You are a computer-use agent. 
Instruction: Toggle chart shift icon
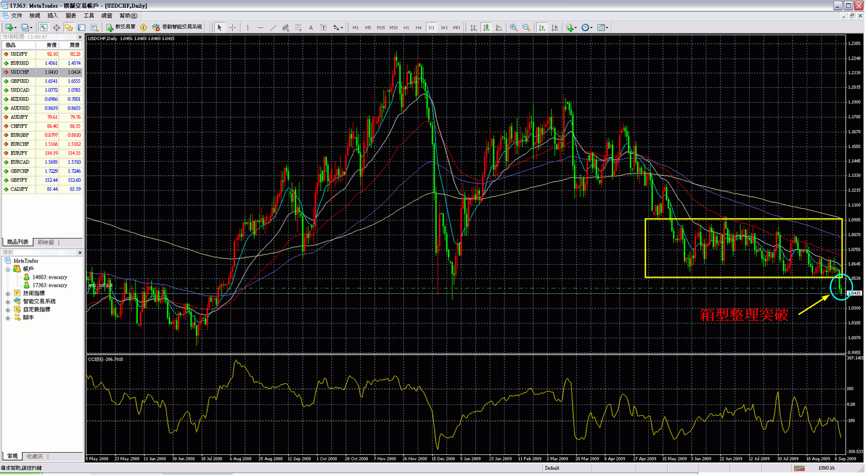(554, 27)
